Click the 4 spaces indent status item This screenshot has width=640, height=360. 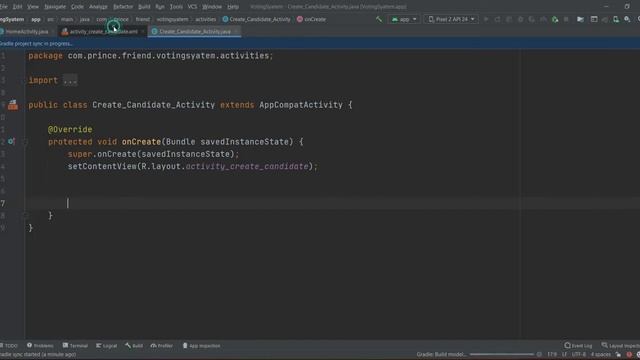pyautogui.click(x=601, y=355)
